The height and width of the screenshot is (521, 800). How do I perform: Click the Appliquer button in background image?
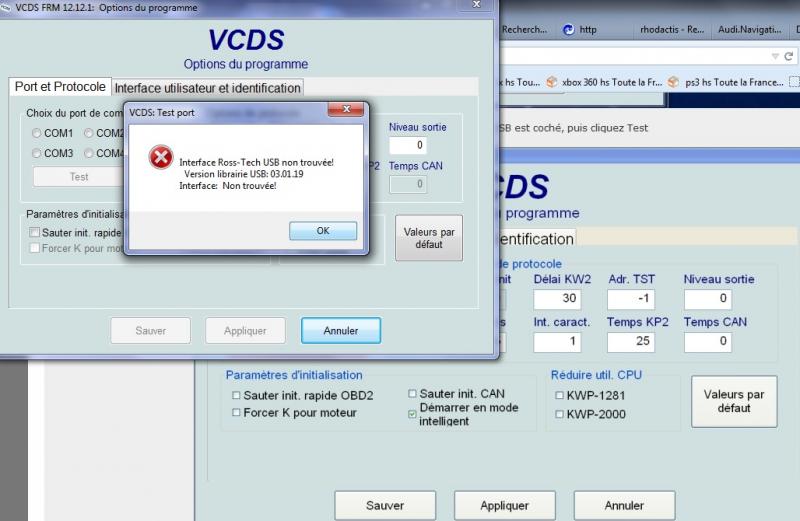click(505, 505)
